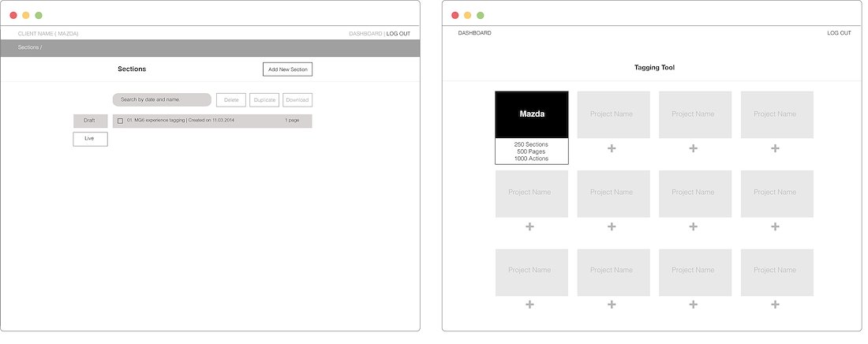Click plus icon, first row, third column
The width and height of the screenshot is (868, 344).
[x=693, y=148]
